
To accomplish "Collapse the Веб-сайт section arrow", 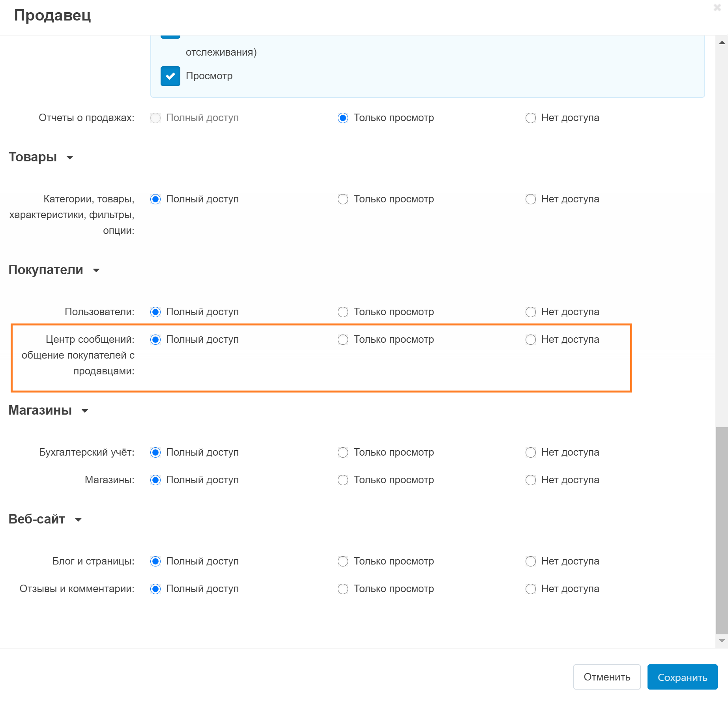I will (79, 520).
